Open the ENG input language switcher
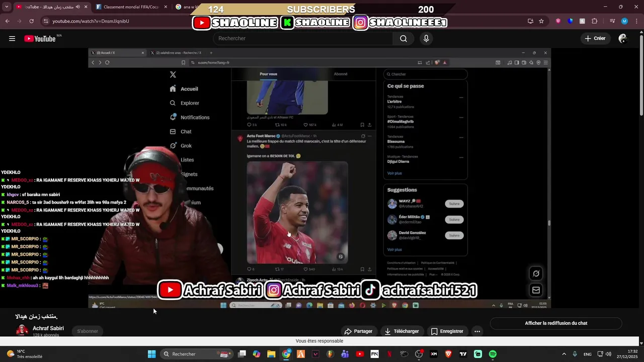644x362 pixels. [588, 354]
